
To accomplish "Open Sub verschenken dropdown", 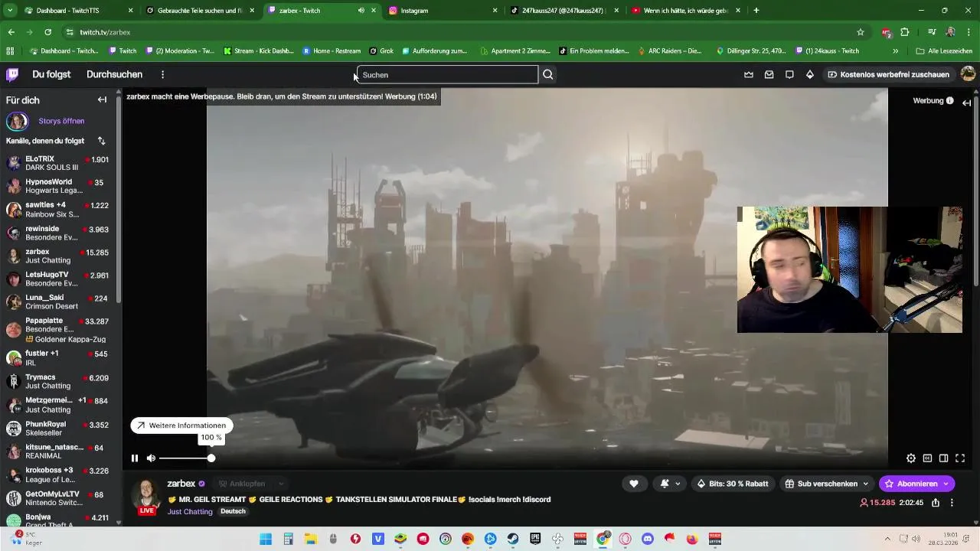I will point(827,484).
